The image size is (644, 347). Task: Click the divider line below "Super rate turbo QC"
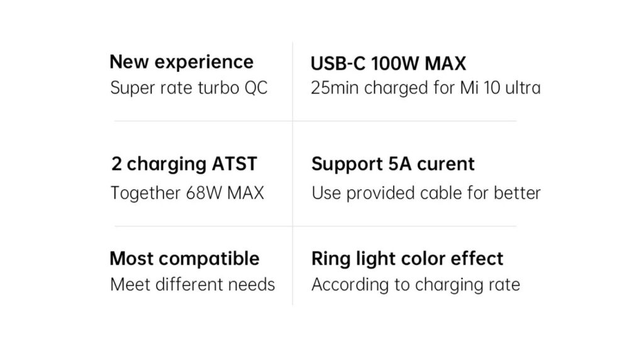[x=203, y=121]
